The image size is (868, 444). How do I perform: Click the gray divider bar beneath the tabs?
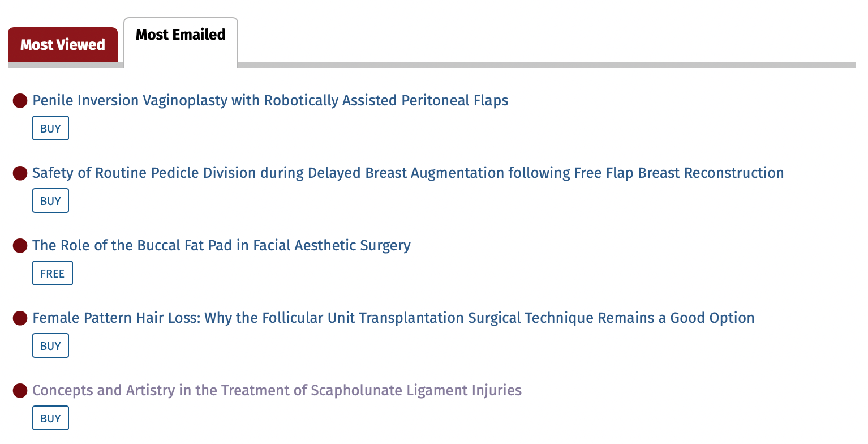(x=547, y=65)
